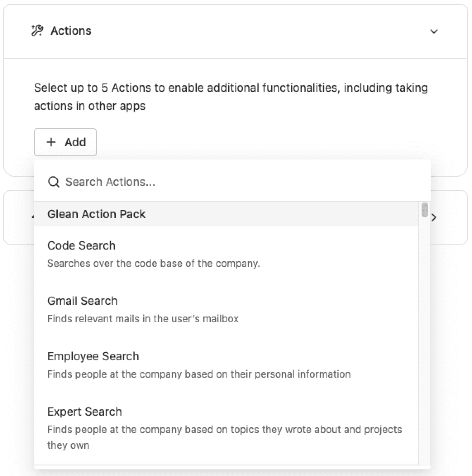472x476 pixels.
Task: Choose the Employee Search action
Action: point(226,364)
